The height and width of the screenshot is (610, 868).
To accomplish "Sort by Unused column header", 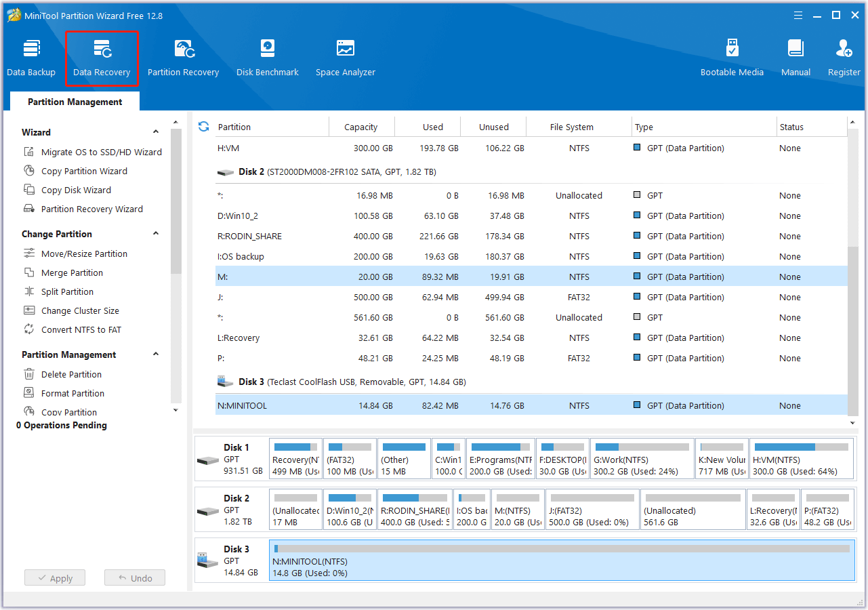I will pos(494,127).
